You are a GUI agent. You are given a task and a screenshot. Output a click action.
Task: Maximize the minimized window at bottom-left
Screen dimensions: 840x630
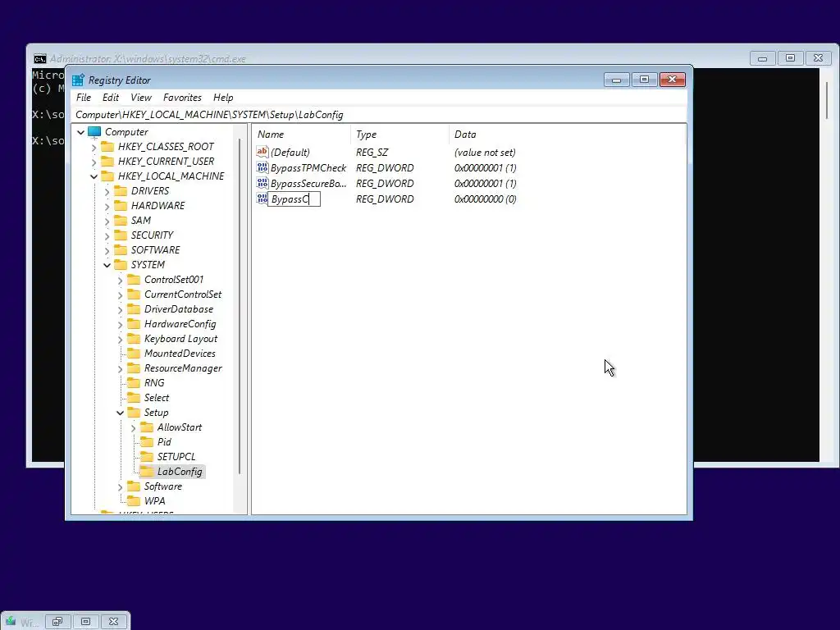85,622
